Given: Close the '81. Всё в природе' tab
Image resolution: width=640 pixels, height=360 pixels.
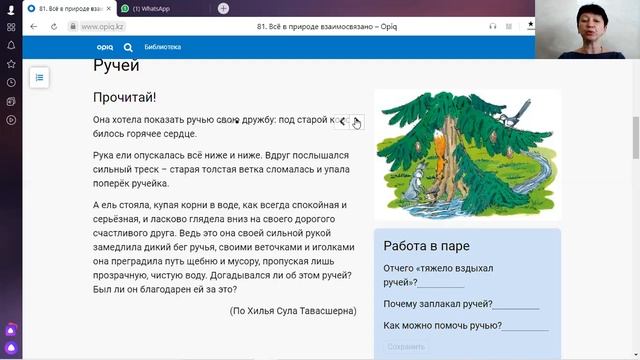Looking at the screenshot, I should pos(109,9).
